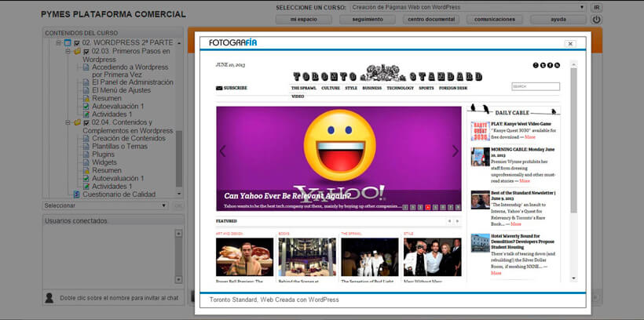Image resolution: width=644 pixels, height=320 pixels.
Task: Click the icon of Actividades 1 under 02.03
Action: (86, 115)
